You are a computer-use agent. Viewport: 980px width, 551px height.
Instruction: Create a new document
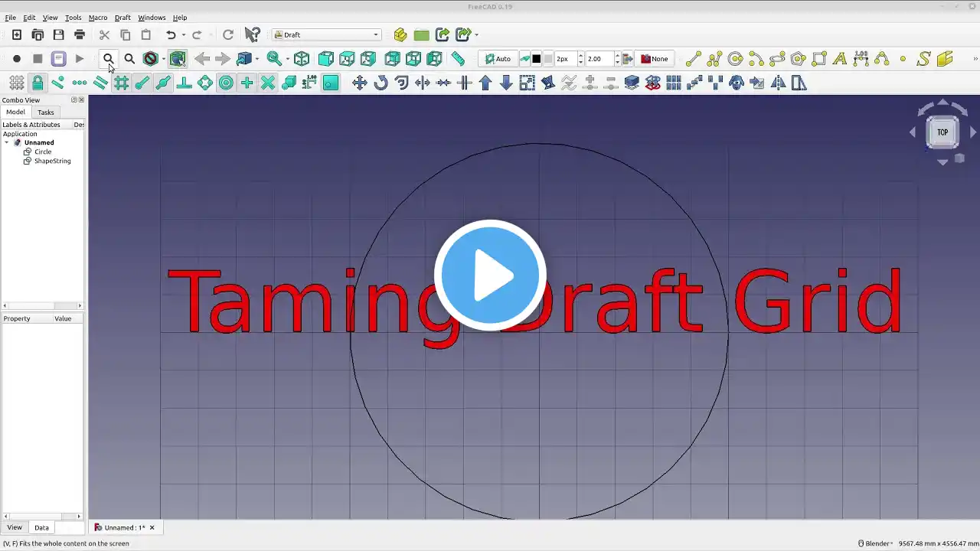pos(17,34)
